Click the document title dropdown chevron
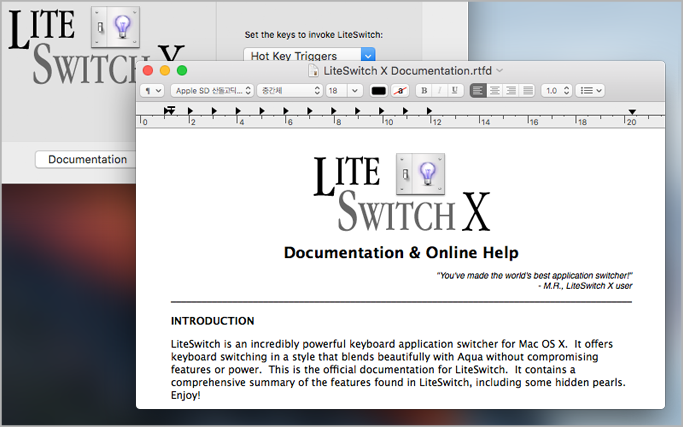 pos(500,71)
